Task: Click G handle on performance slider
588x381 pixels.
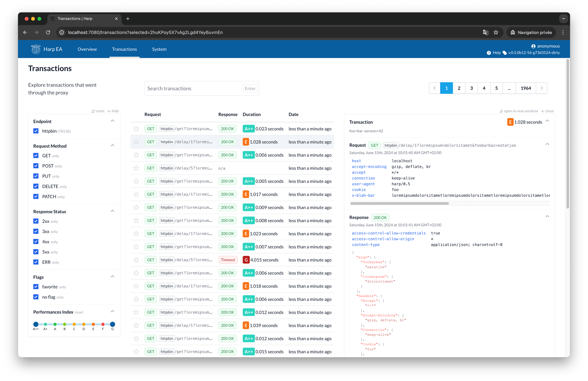Action: point(112,324)
